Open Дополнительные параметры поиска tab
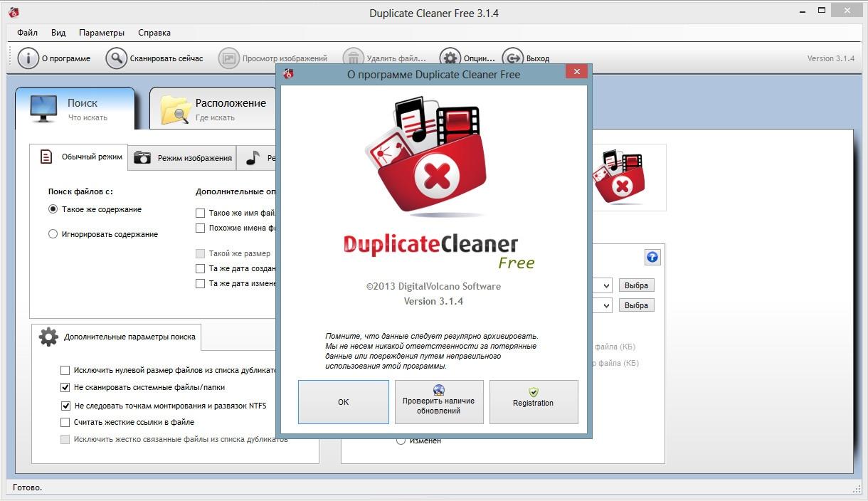 (x=117, y=337)
